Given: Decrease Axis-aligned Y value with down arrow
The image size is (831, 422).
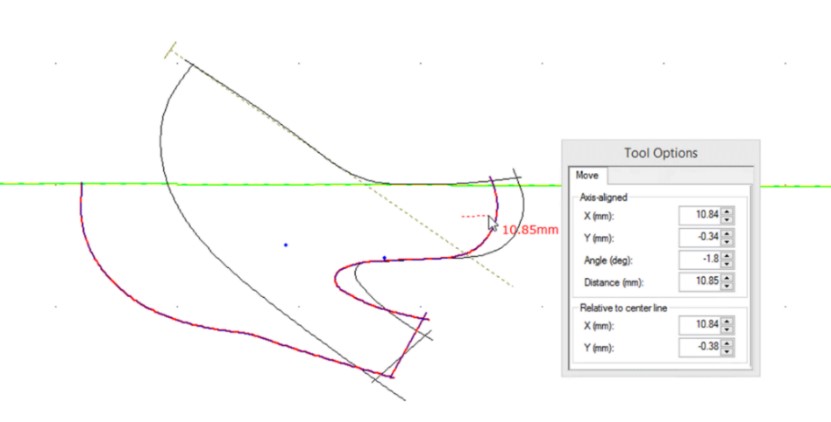Looking at the screenshot, I should [727, 242].
